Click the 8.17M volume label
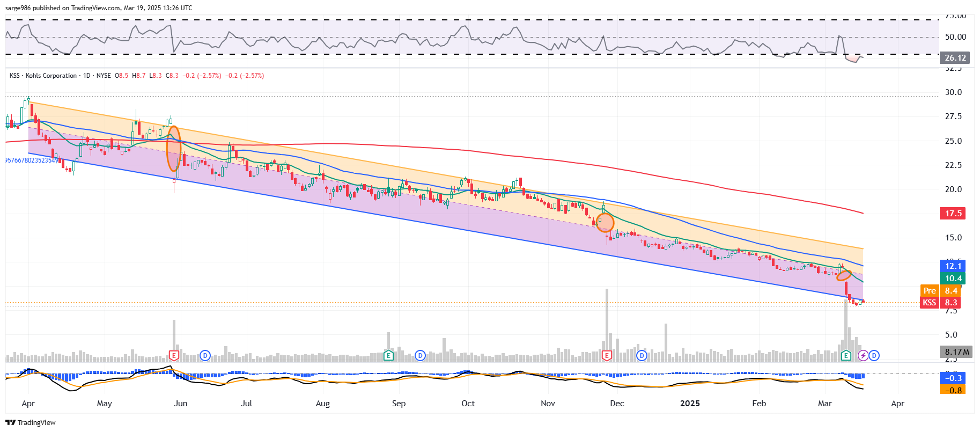The width and height of the screenshot is (980, 432). 956,352
